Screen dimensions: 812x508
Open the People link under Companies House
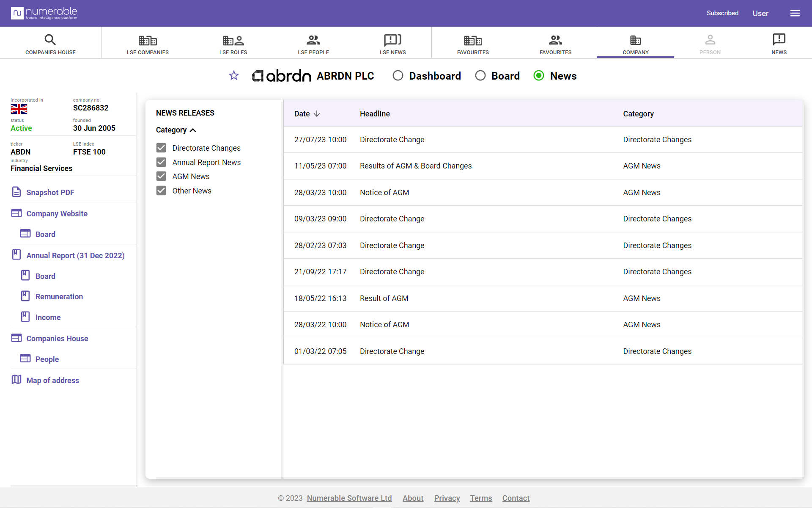pos(47,359)
